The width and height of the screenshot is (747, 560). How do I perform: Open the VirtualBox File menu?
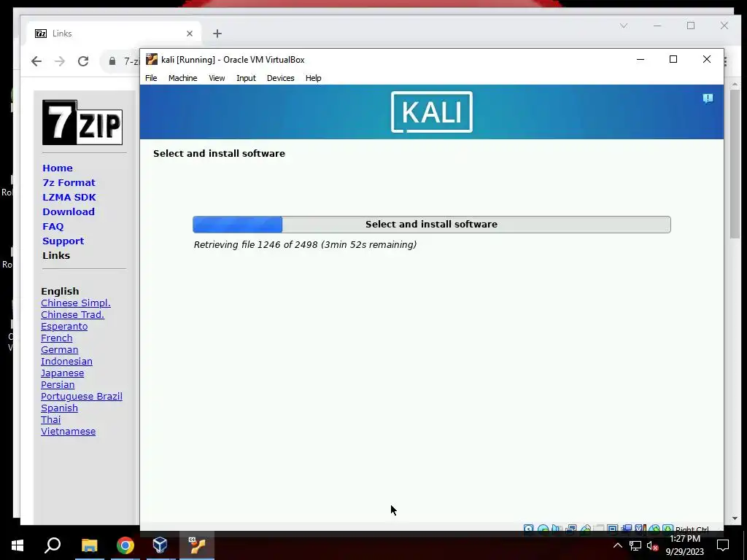pos(151,78)
